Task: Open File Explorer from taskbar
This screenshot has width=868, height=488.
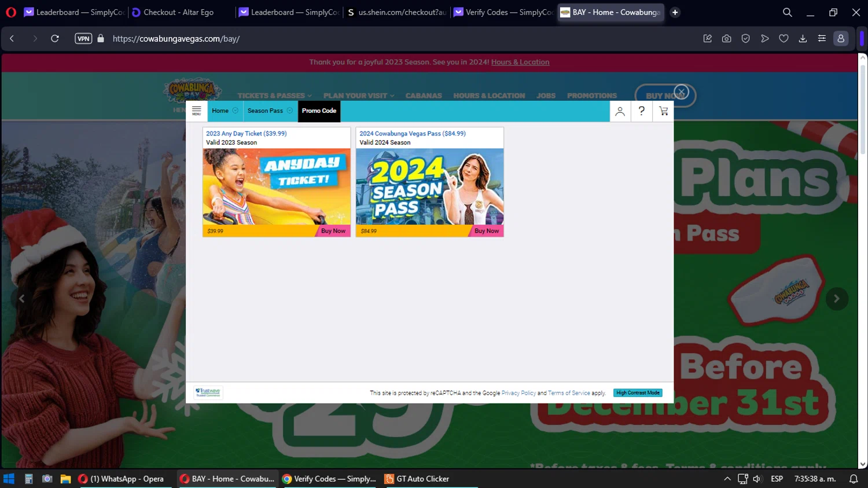Action: click(x=65, y=479)
